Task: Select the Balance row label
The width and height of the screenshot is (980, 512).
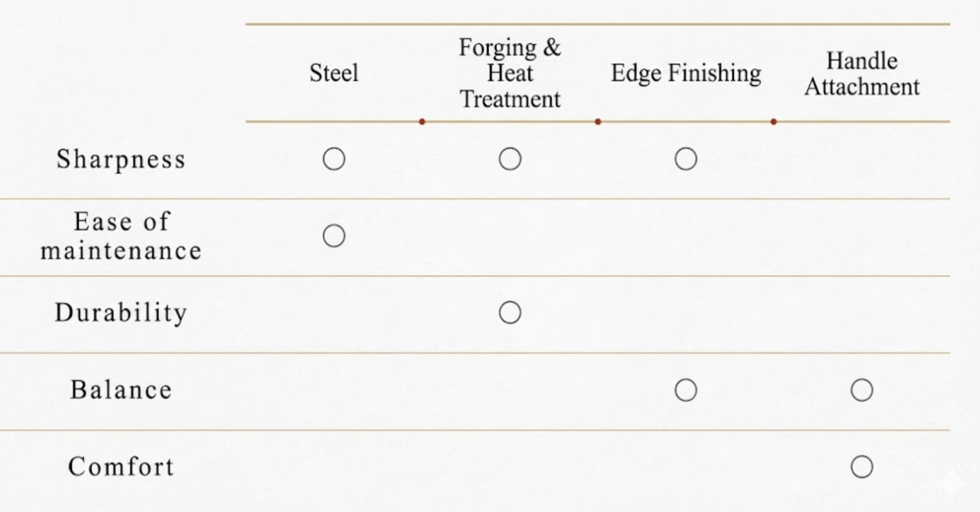Action: pyautogui.click(x=121, y=389)
